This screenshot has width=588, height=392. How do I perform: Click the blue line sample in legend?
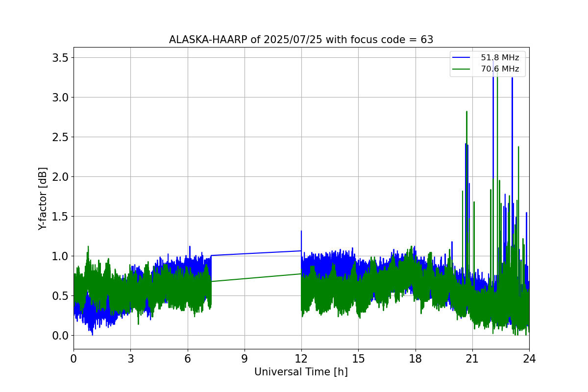462,58
